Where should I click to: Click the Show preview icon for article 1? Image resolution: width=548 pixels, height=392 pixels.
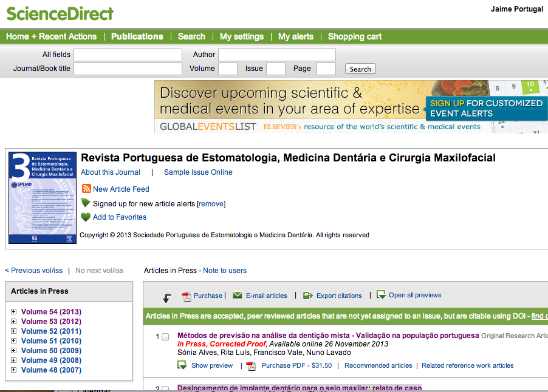182,365
